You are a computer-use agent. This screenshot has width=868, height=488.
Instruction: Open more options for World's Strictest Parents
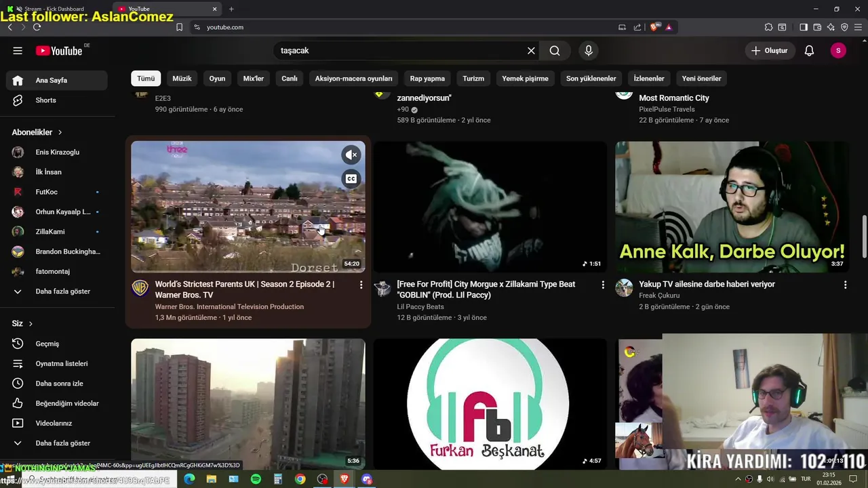[361, 285]
